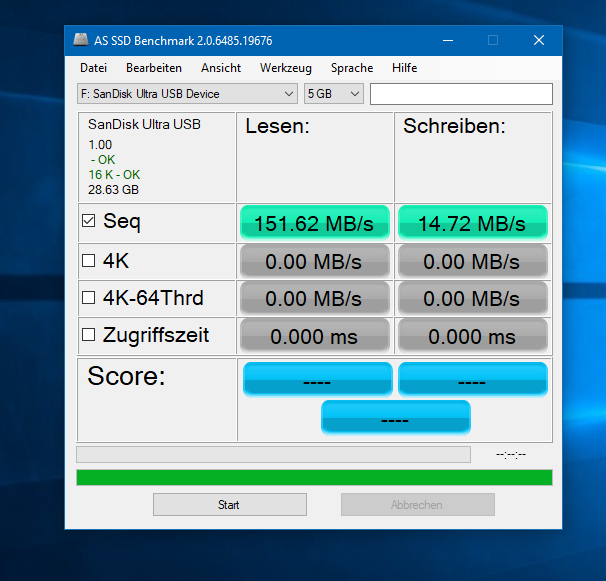Viewport: 606px width, 581px height.
Task: Click the 4K-64Thrd write result 0.00 MB/s
Action: click(473, 298)
